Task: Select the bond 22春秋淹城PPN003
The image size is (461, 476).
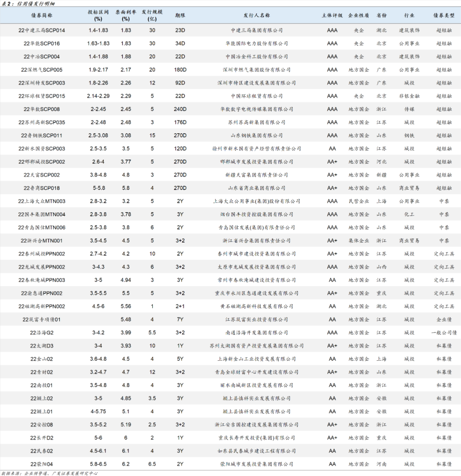Action: click(x=41, y=280)
